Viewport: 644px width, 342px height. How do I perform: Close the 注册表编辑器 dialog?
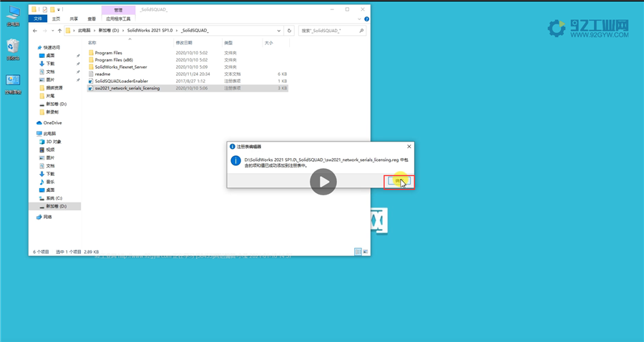tap(409, 147)
